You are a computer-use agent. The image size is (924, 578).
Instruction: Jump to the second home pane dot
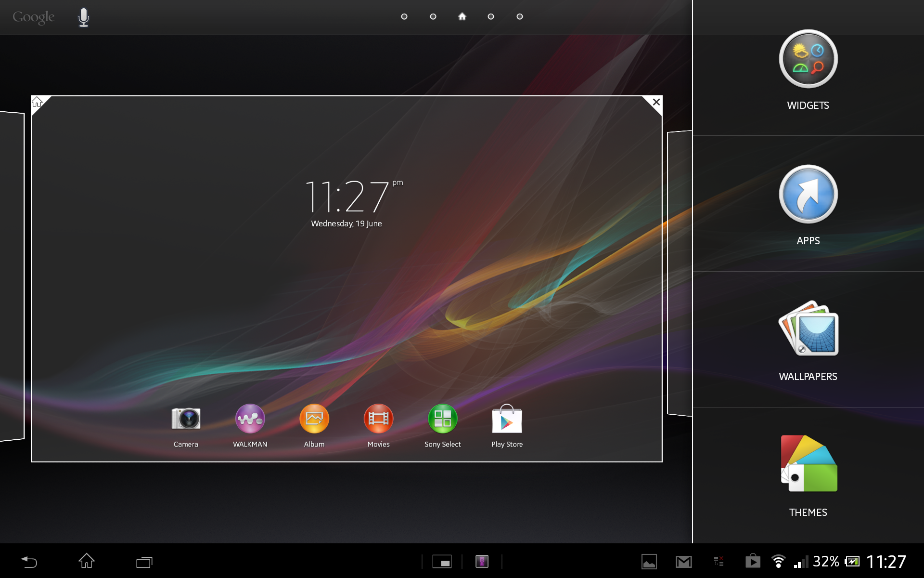(433, 16)
